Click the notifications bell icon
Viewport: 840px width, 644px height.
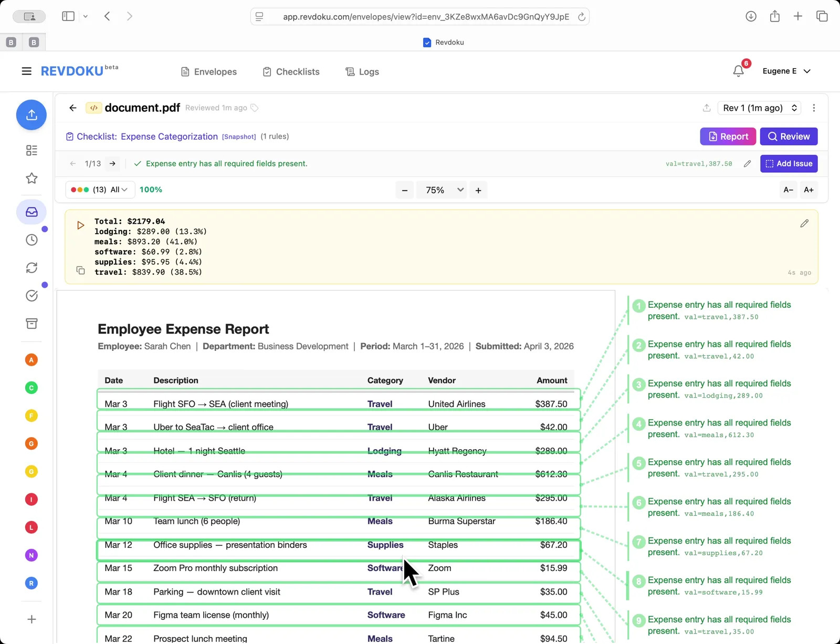click(738, 71)
